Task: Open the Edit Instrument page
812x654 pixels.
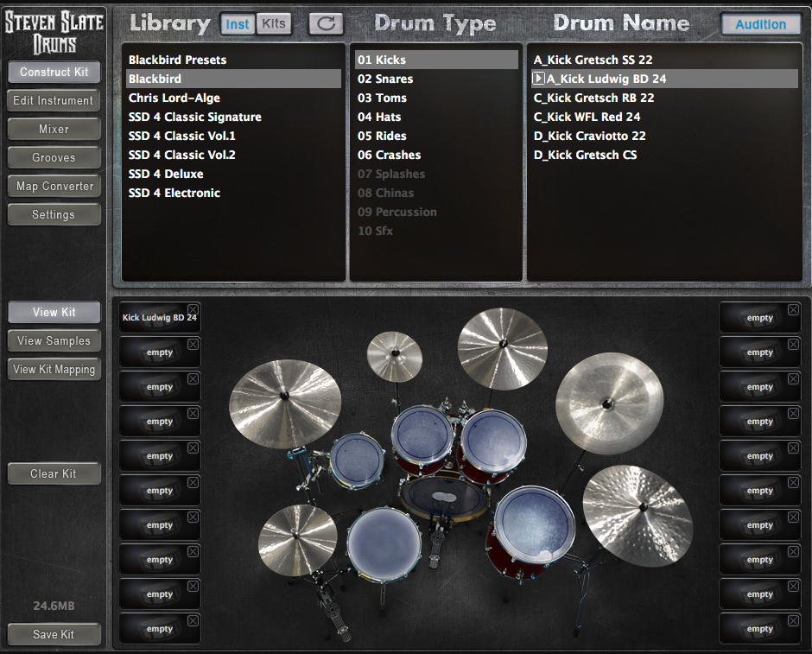Action: (54, 100)
